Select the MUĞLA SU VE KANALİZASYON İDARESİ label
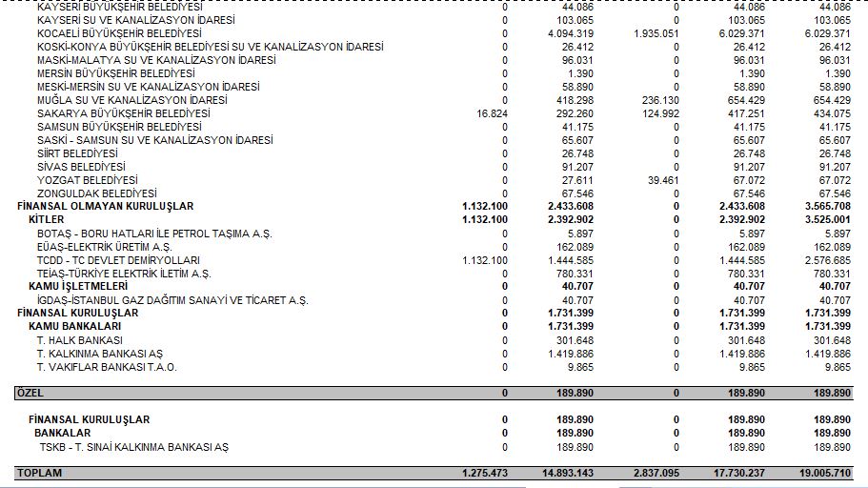The width and height of the screenshot is (868, 488). pos(131,100)
